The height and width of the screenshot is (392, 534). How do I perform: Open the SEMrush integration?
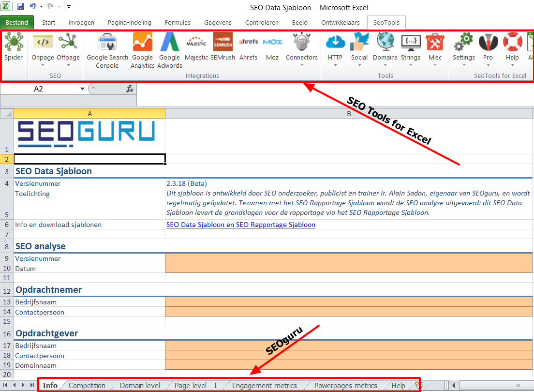click(x=222, y=46)
